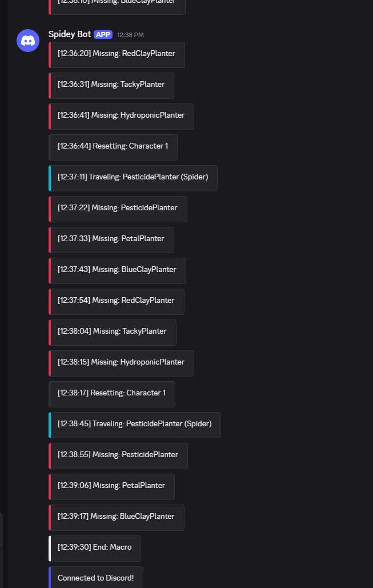The height and width of the screenshot is (588, 373).
Task: Click the Connected to Discord! message
Action: point(96,578)
